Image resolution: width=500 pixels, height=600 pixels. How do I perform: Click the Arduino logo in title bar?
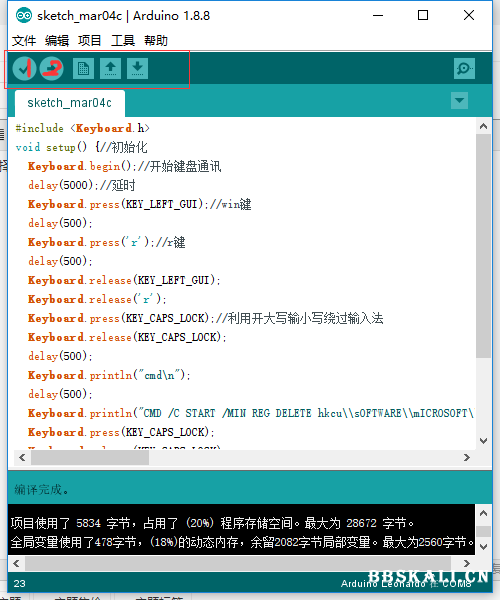point(24,16)
